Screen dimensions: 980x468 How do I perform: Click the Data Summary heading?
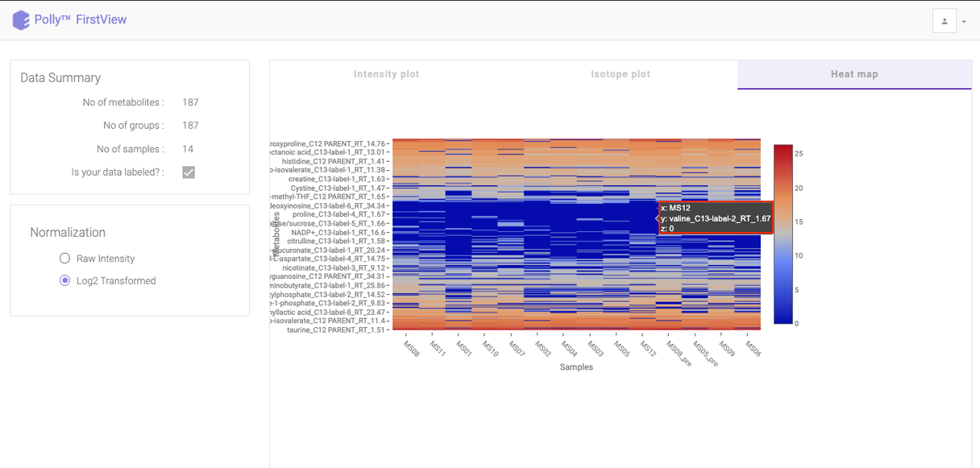click(60, 78)
